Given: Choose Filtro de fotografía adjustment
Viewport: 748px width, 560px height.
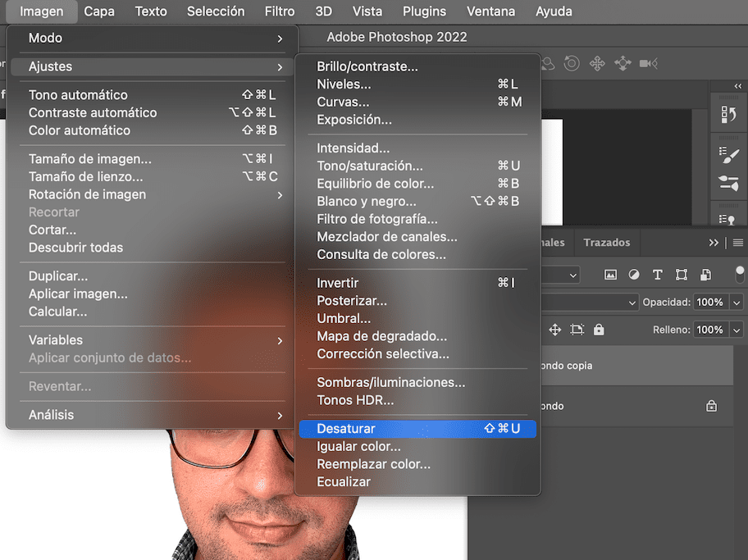Looking at the screenshot, I should pos(417,220).
